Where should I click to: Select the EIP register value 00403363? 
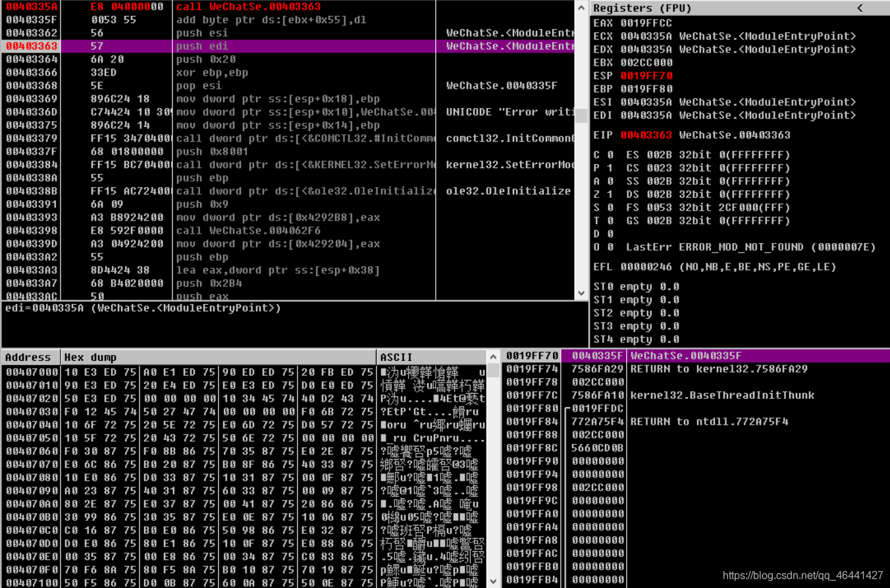(646, 135)
